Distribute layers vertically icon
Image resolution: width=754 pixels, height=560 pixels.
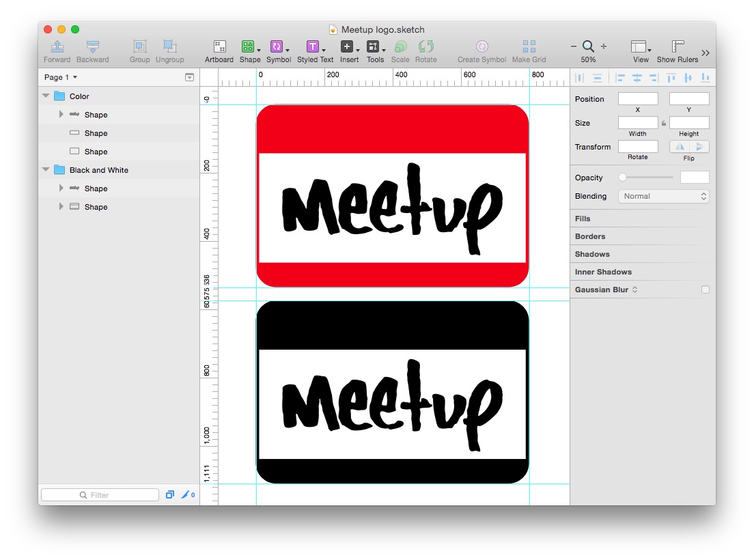[598, 78]
